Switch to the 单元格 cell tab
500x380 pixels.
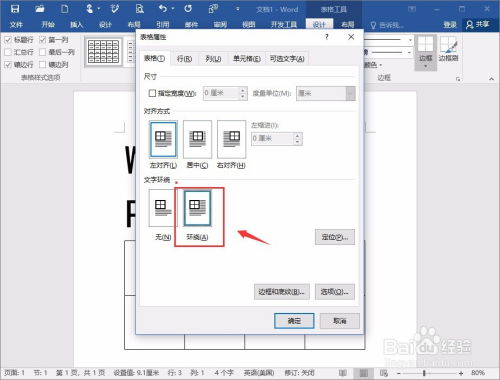click(247, 59)
